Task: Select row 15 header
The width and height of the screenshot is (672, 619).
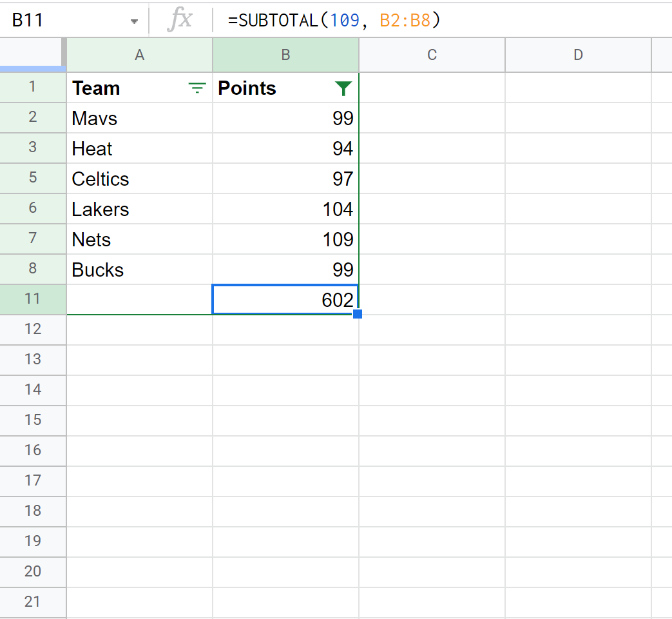Action: point(33,420)
